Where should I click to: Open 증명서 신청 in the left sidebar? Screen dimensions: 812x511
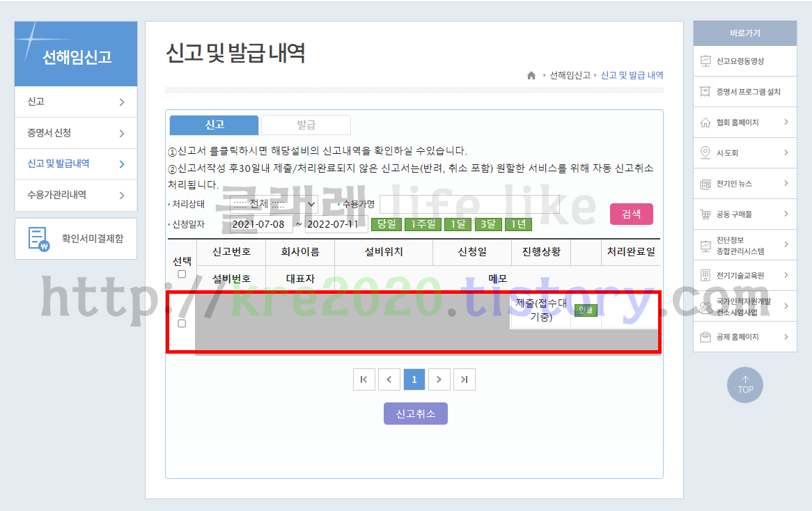pos(76,133)
